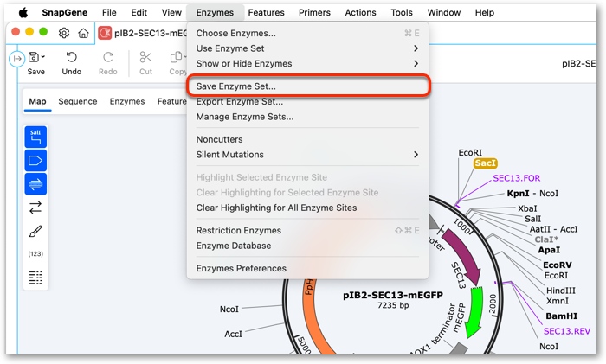The height and width of the screenshot is (364, 606).
Task: Click the Redo toolbar button
Action: [x=108, y=63]
